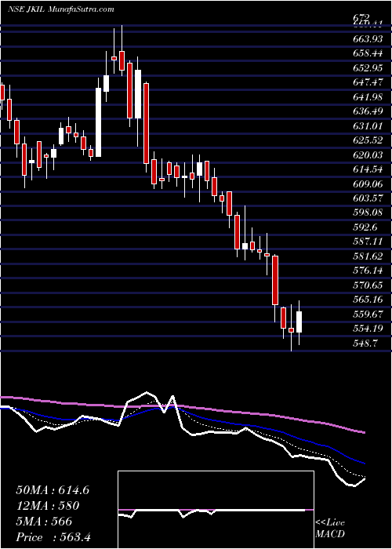This screenshot has height=549, width=392.
Task: Click the <<Live MACD label
Action: 330,529
